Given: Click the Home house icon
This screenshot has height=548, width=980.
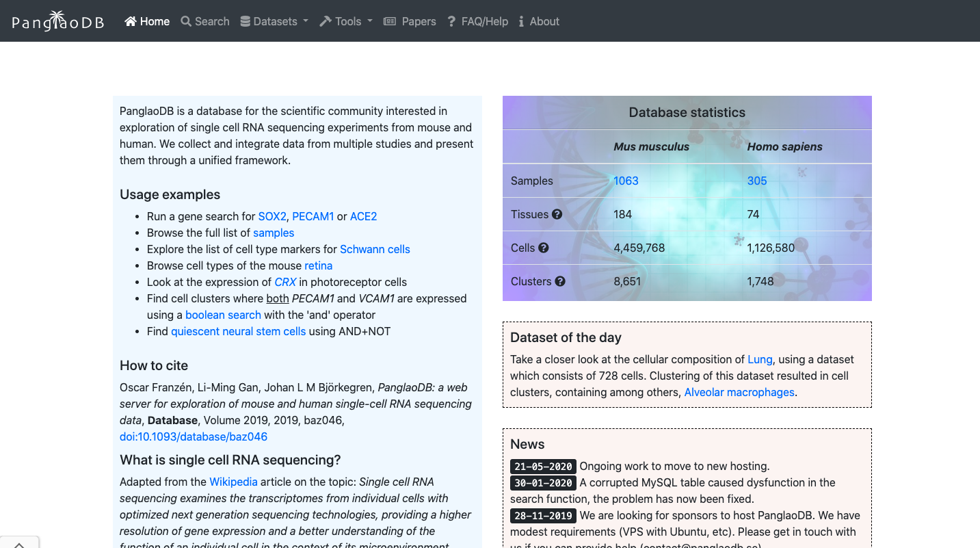Looking at the screenshot, I should tap(131, 21).
